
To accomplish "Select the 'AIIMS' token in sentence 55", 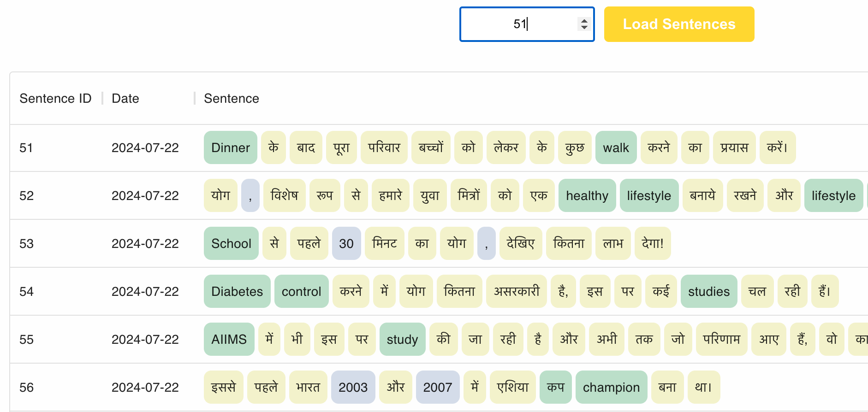I will [x=229, y=340].
